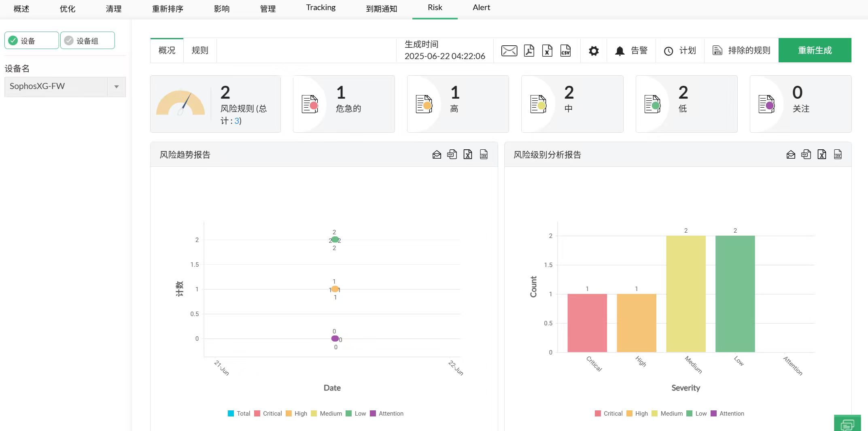Switch to the 规则 tab
This screenshot has width=868, height=431.
200,51
